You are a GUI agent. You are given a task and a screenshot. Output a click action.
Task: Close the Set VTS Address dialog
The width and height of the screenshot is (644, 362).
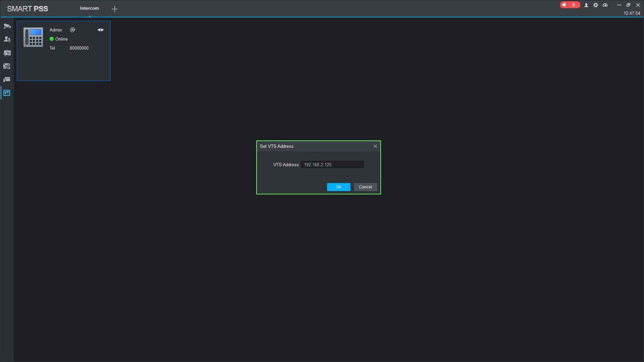point(375,146)
